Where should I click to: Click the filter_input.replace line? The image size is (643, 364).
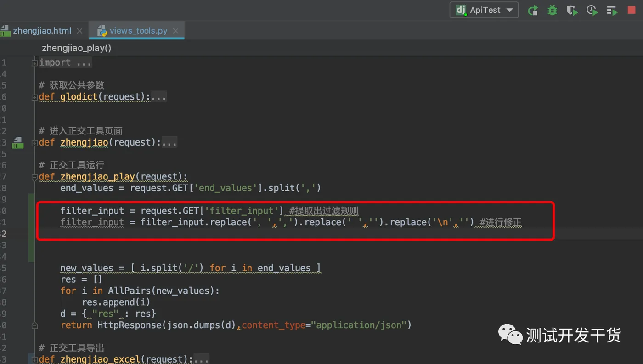(x=291, y=223)
